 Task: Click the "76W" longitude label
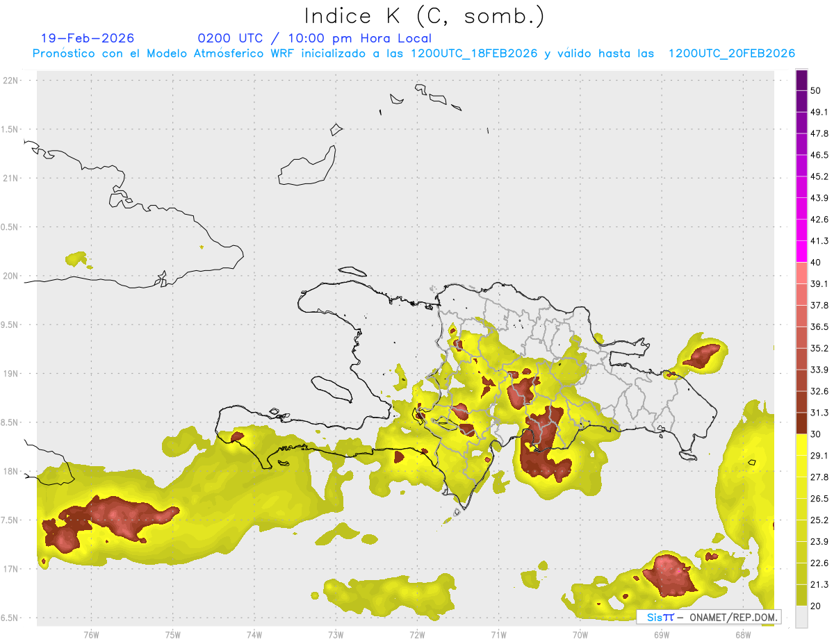coord(91,635)
